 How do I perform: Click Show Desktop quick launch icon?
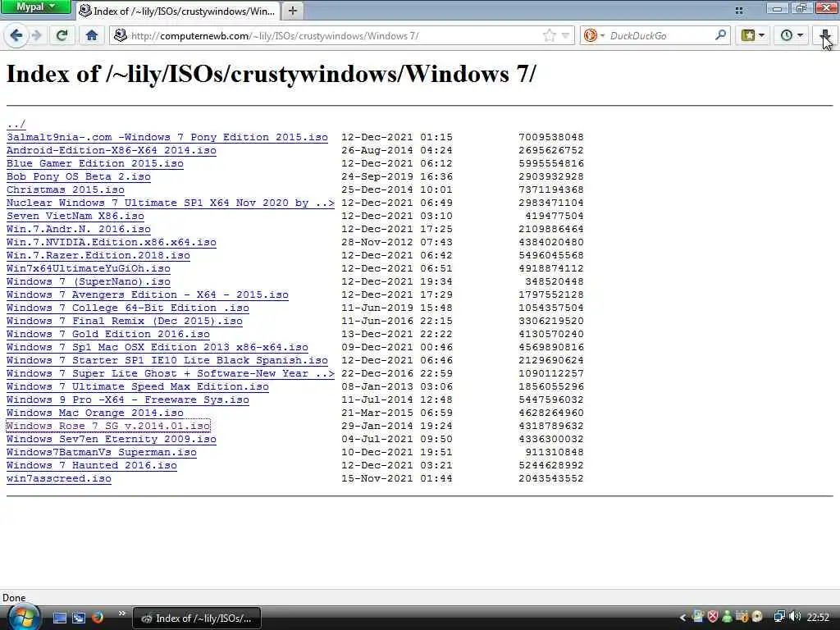coord(59,619)
